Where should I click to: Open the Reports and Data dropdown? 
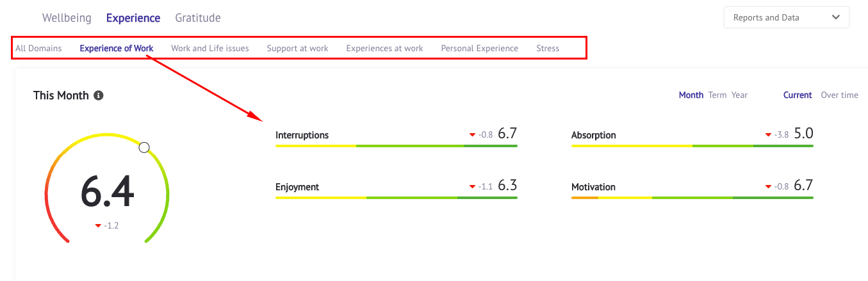coord(786,17)
